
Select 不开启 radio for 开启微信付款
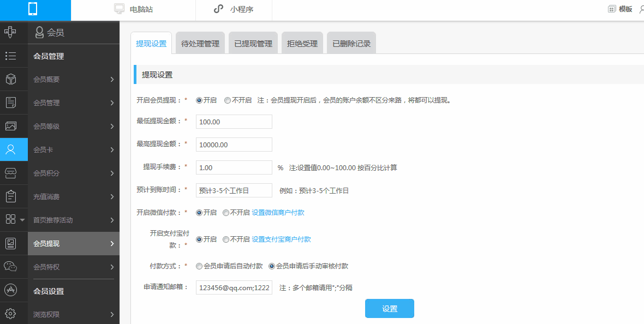pos(226,213)
